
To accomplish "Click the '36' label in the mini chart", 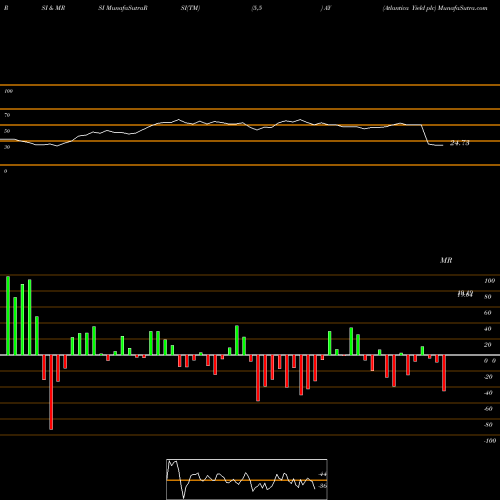I will (322, 486).
